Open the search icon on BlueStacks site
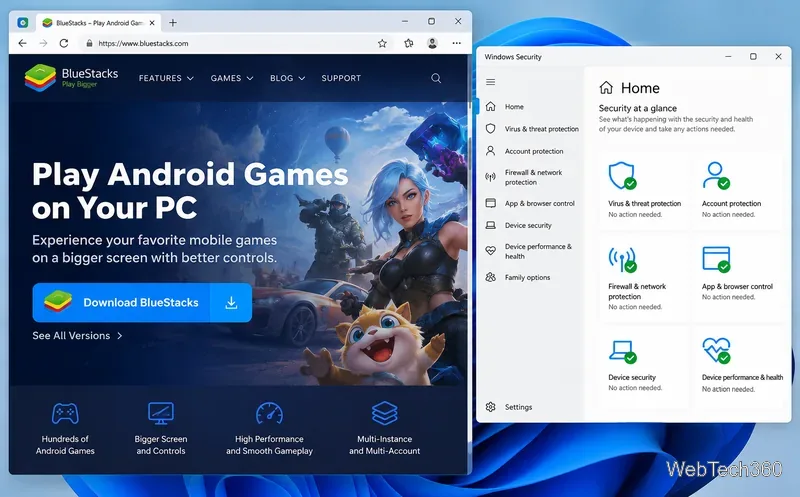Viewport: 800px width, 497px height. click(436, 78)
